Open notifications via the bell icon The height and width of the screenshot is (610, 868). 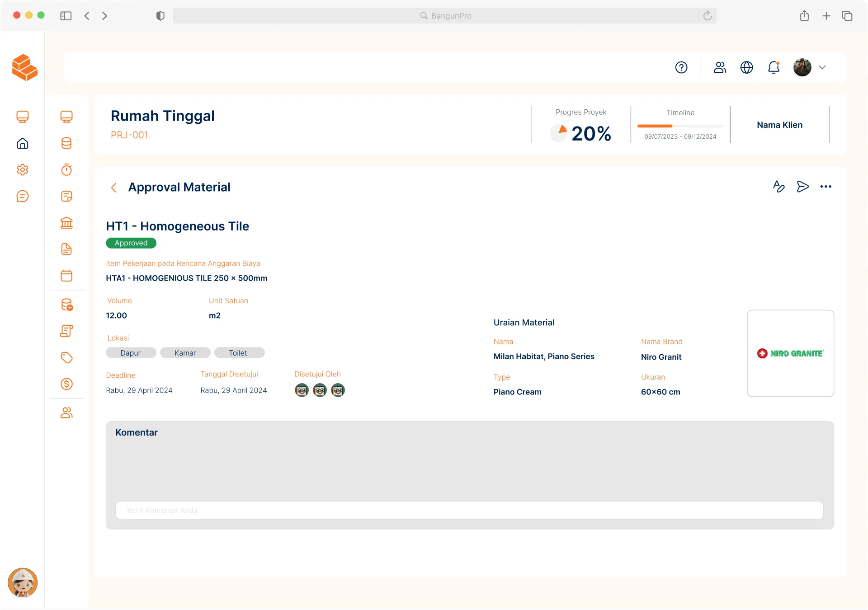774,67
